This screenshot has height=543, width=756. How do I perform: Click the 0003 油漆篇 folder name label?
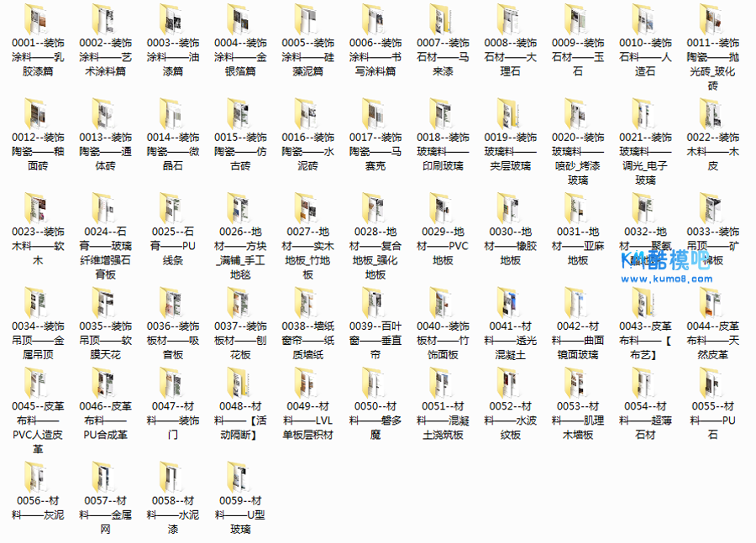point(171,57)
